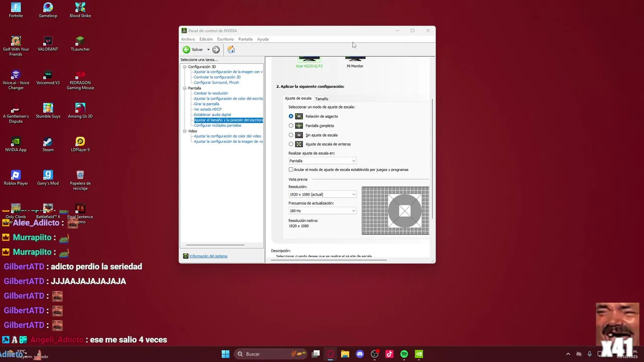This screenshot has width=644, height=362.
Task: Open the Pantalla menu
Action: pos(246,39)
